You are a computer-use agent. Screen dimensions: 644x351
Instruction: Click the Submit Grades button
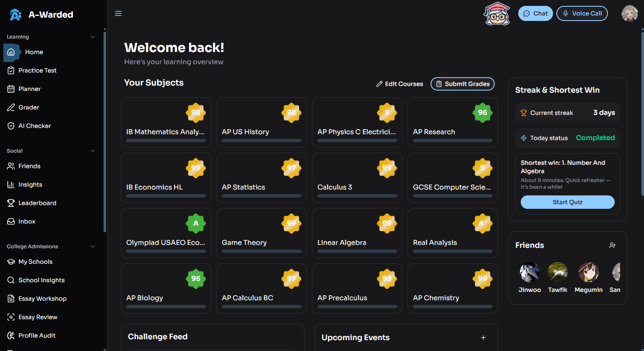(462, 84)
